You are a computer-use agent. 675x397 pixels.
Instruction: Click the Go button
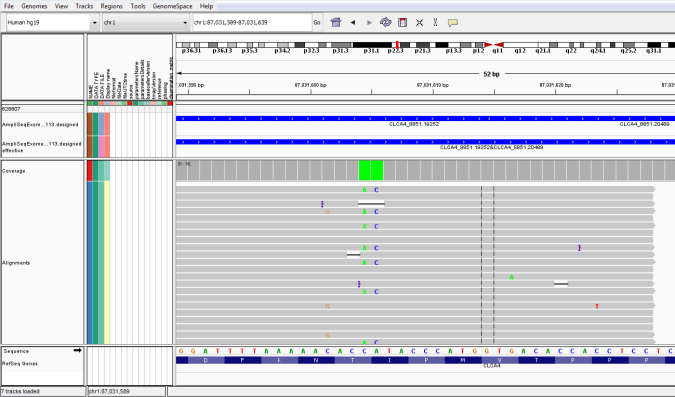317,22
